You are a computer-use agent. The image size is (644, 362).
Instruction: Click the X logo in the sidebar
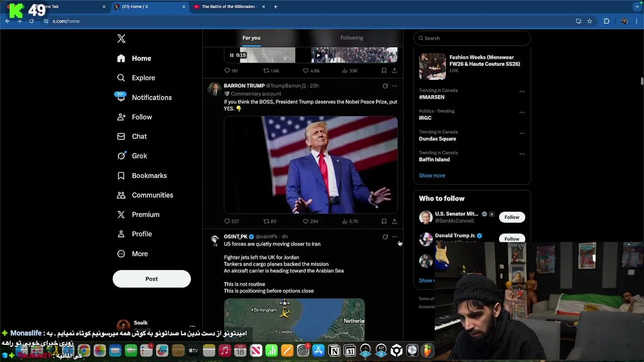click(x=121, y=39)
